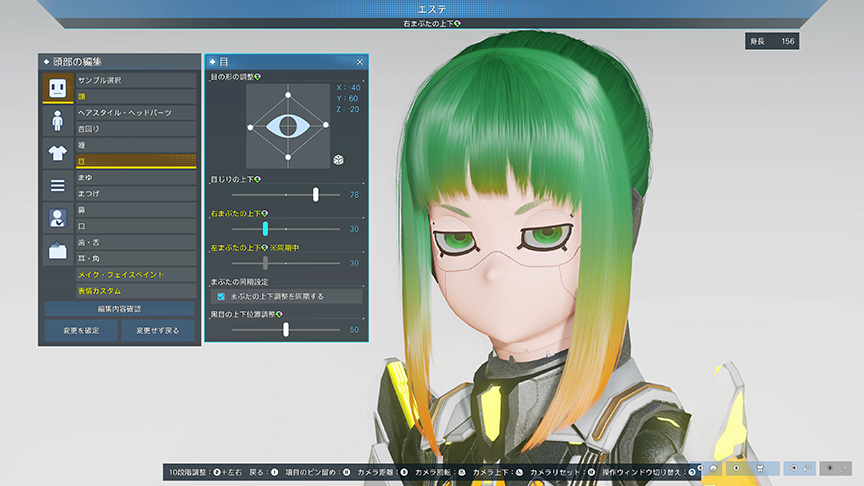Viewport: 864px width, 486px height.
Task: Click 変更せず戻る to discard changes
Action: pos(158,330)
